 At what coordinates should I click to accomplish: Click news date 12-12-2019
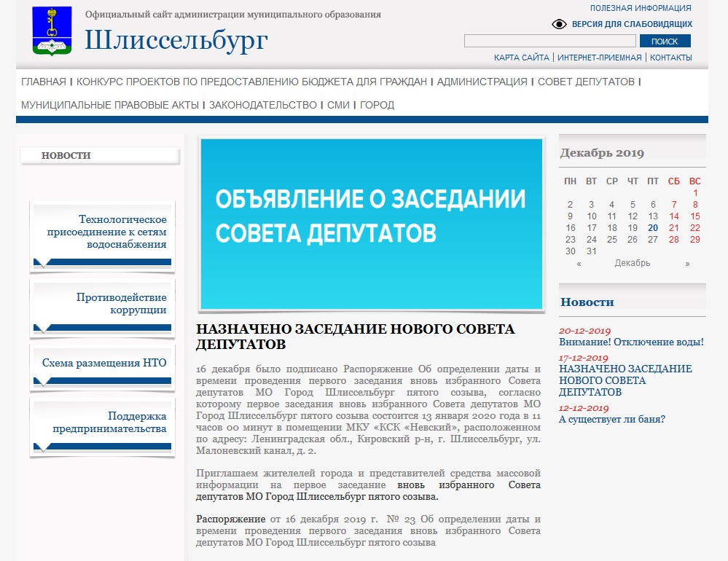[x=584, y=408]
